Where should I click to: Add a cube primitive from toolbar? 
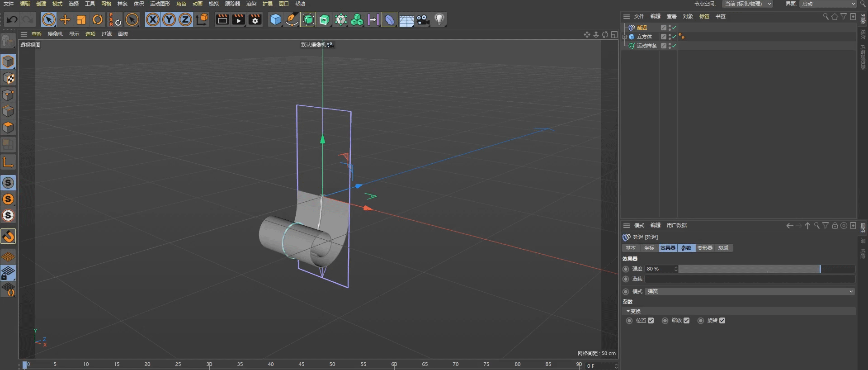275,19
